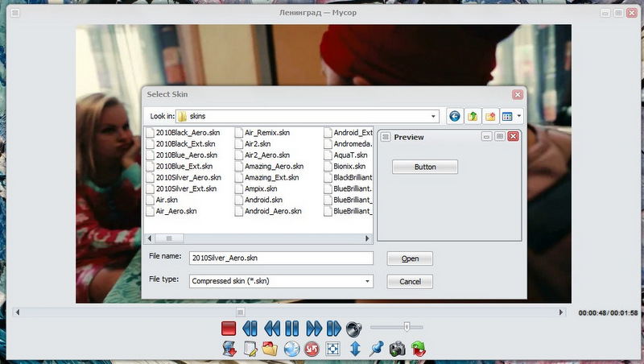644x364 pixels.
Task: Open the view options dropdown arrow
Action: (x=519, y=116)
